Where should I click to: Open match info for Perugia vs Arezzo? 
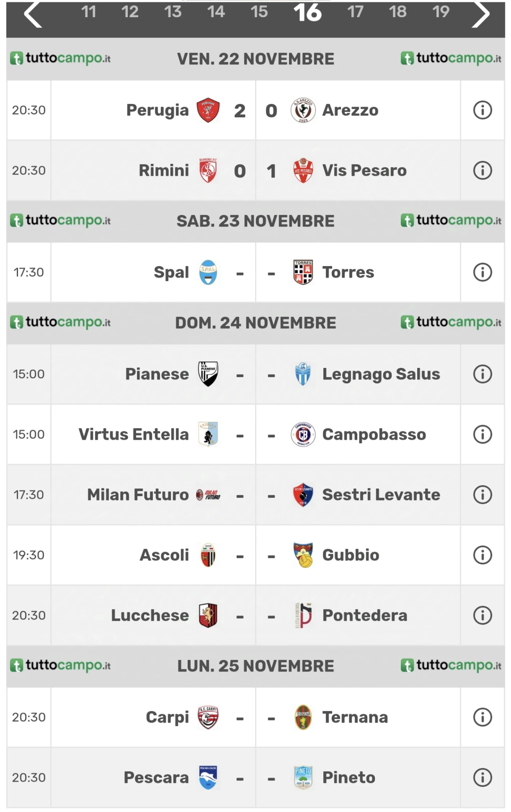click(482, 110)
